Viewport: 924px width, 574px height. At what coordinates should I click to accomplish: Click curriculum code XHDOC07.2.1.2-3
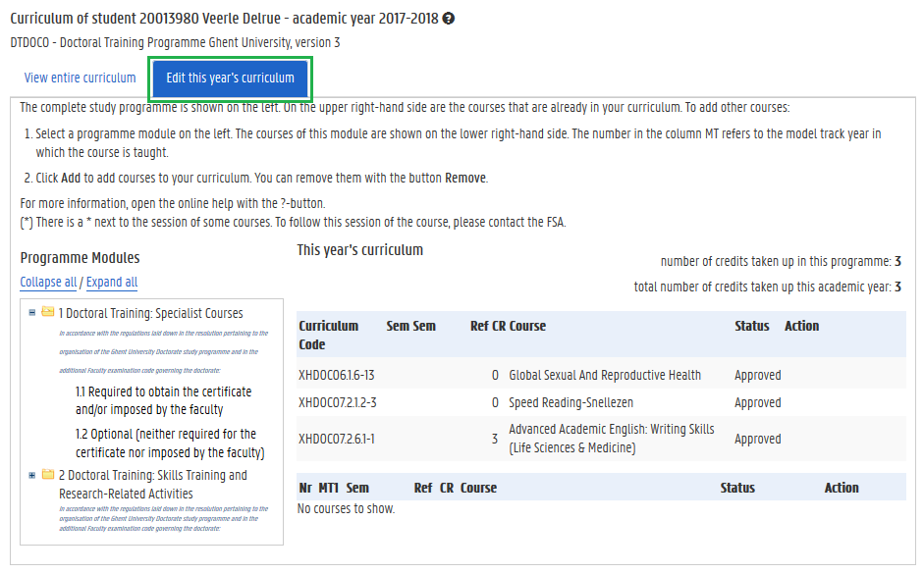(x=337, y=403)
